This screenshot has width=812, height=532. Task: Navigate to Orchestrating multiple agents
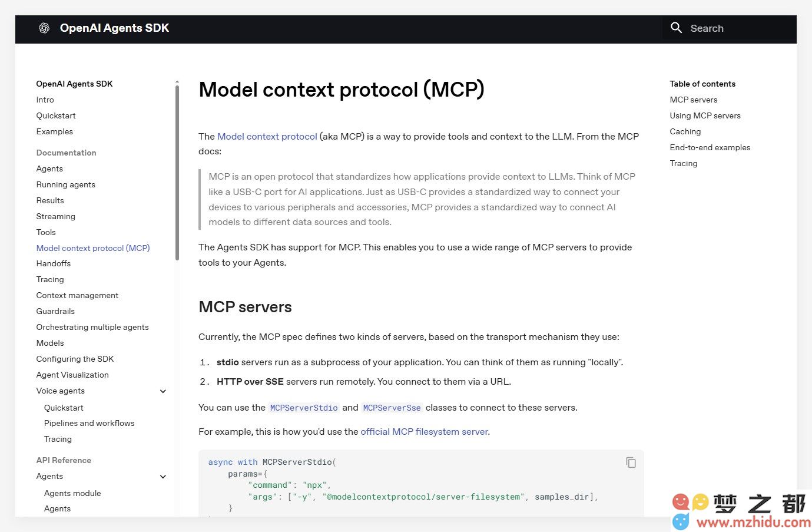pos(92,327)
